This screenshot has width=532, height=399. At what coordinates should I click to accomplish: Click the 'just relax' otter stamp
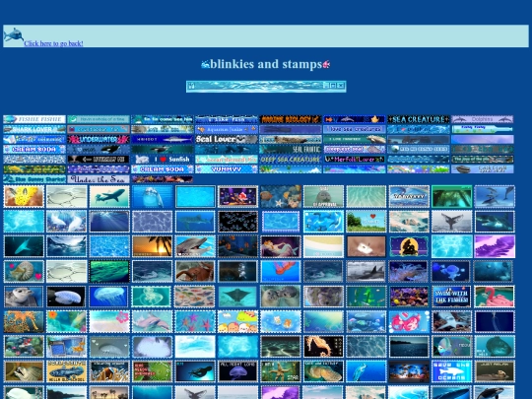tap(495, 371)
